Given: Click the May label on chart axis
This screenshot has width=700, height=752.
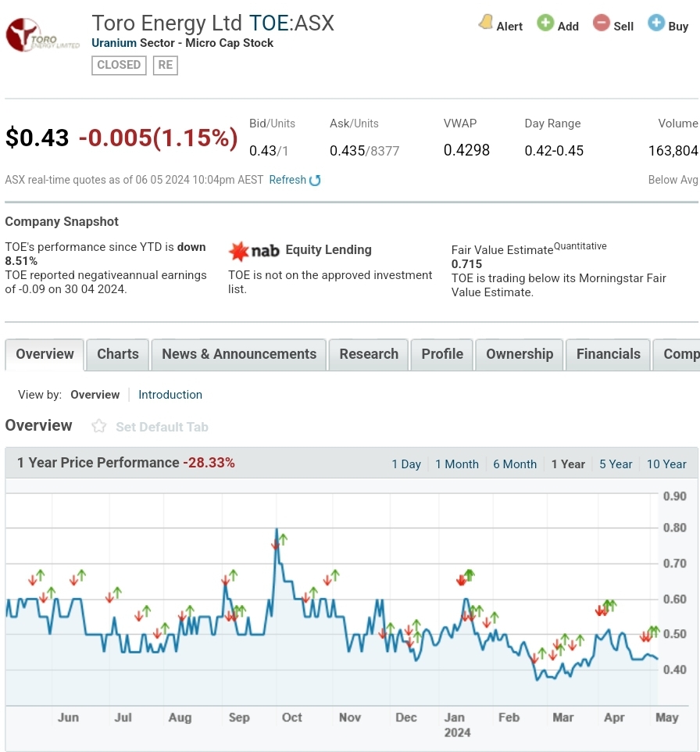Looking at the screenshot, I should point(667,718).
